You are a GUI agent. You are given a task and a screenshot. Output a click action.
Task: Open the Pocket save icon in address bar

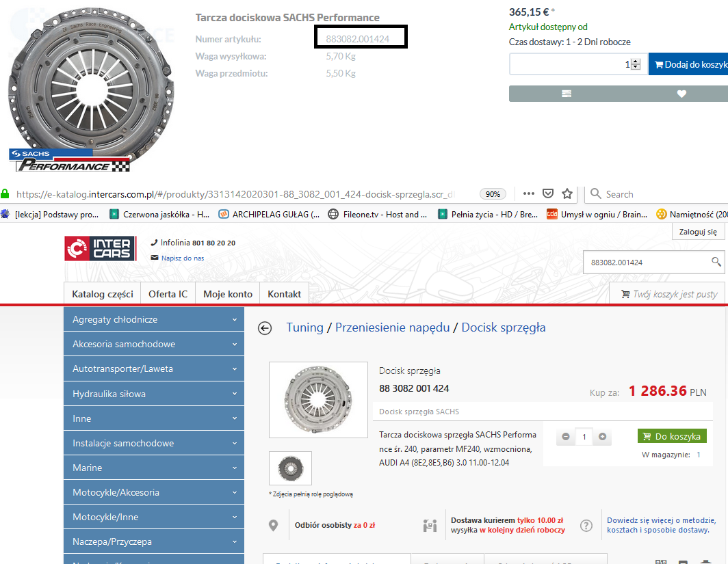(548, 194)
